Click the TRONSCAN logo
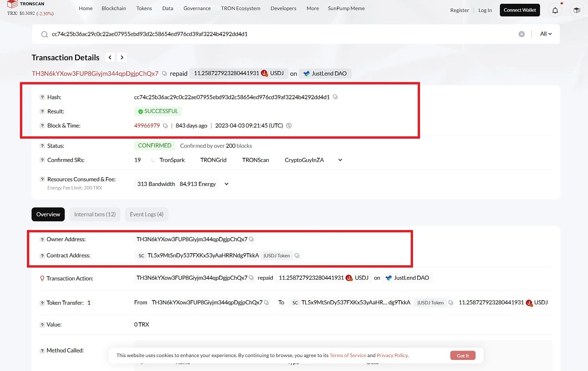 tap(26, 4)
